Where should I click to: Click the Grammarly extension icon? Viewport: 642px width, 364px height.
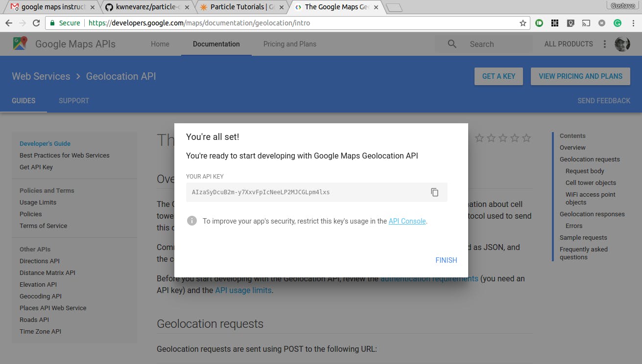(x=618, y=23)
